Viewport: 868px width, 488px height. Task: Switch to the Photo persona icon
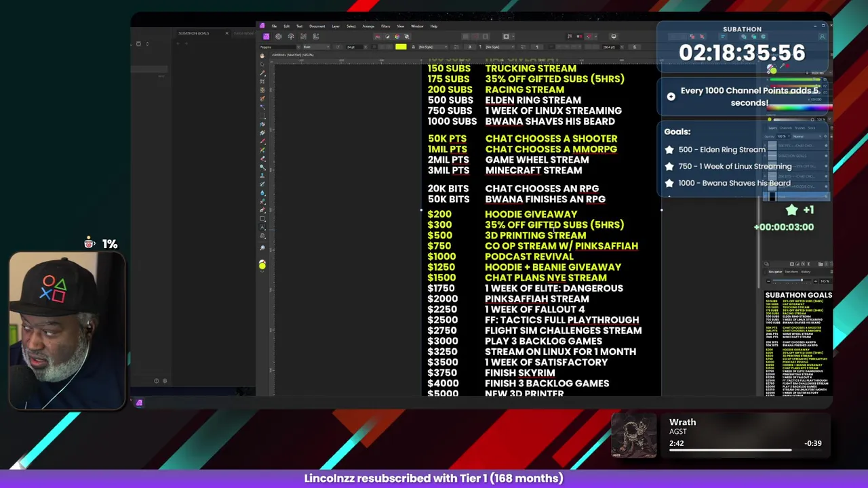tap(266, 36)
